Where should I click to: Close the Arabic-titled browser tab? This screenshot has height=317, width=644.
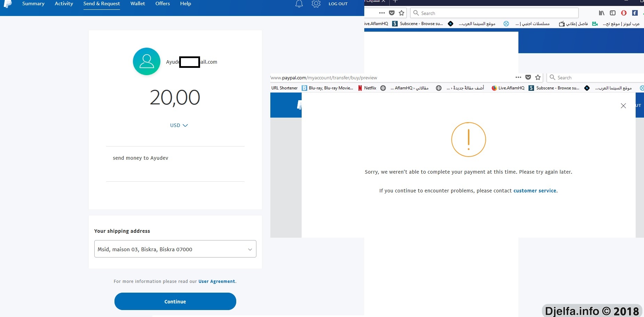[383, 1]
